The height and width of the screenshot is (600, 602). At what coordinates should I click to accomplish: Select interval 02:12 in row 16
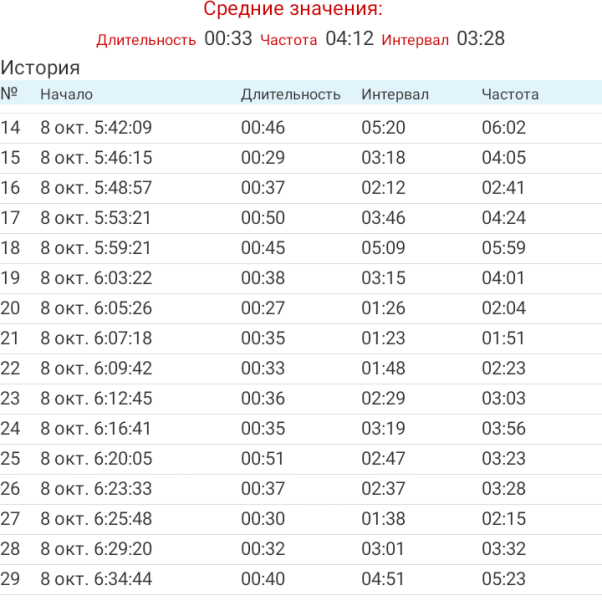383,188
